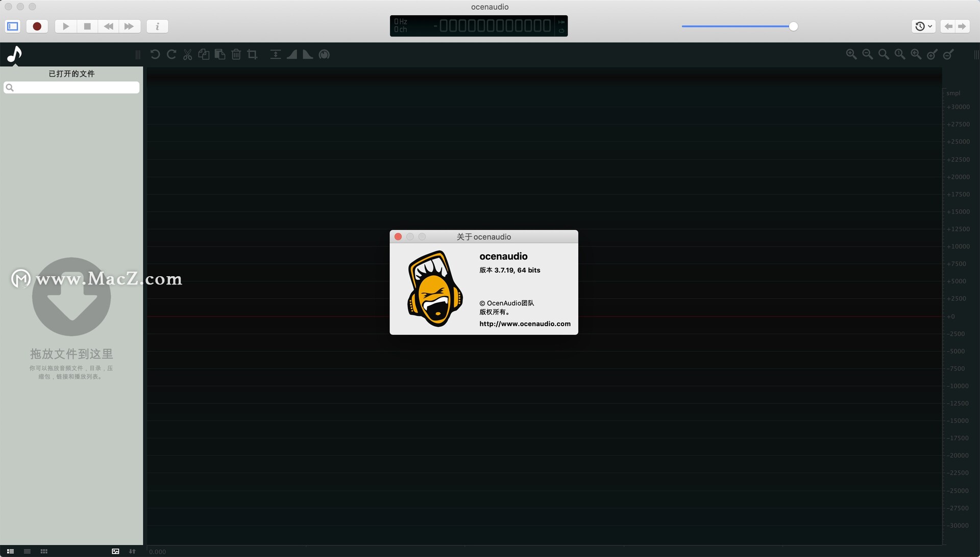Screen dimensions: 980x557
Task: Toggle artwork image display icon
Action: pos(115,551)
